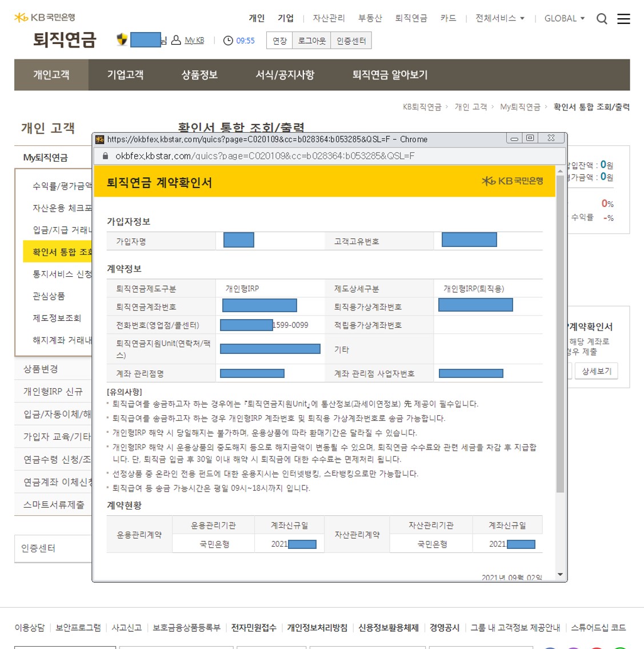Open 입금/지급 거래내역 sidebar item
Viewport: 644px width, 649px height.
click(62, 230)
